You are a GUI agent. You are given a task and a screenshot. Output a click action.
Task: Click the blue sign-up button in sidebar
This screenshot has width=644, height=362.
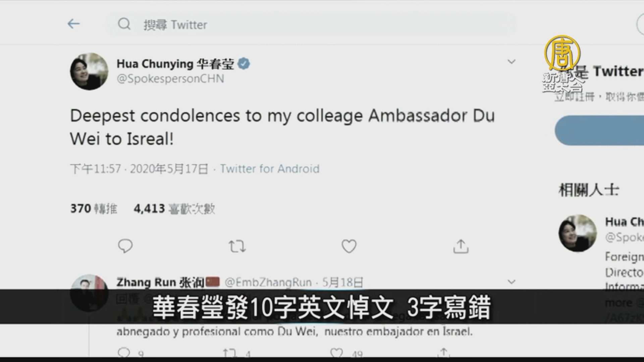(599, 130)
